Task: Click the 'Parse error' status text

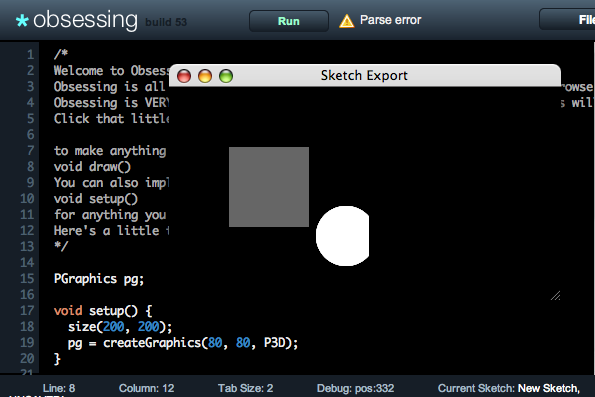Action: [390, 20]
